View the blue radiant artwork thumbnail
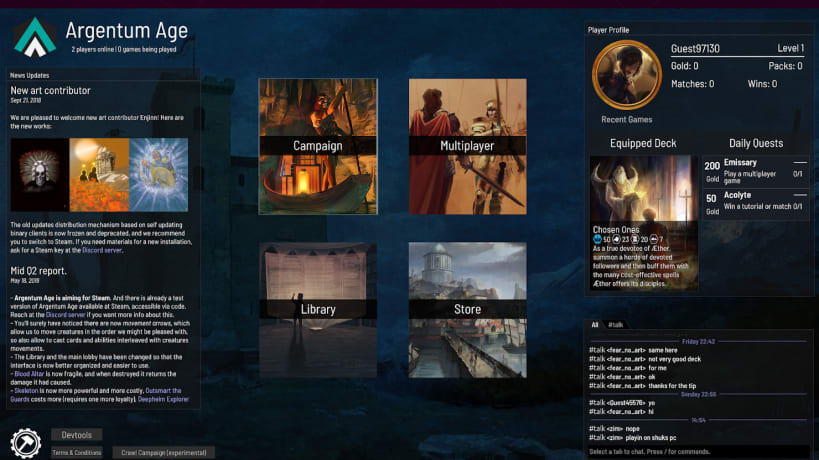 [159, 175]
